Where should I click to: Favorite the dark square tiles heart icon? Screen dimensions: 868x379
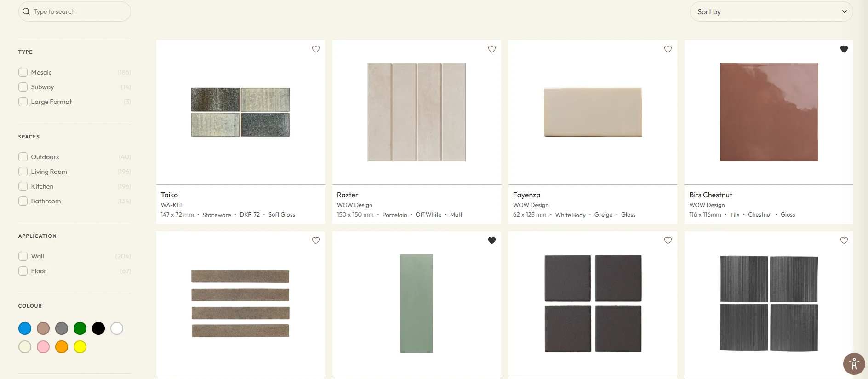[668, 241]
